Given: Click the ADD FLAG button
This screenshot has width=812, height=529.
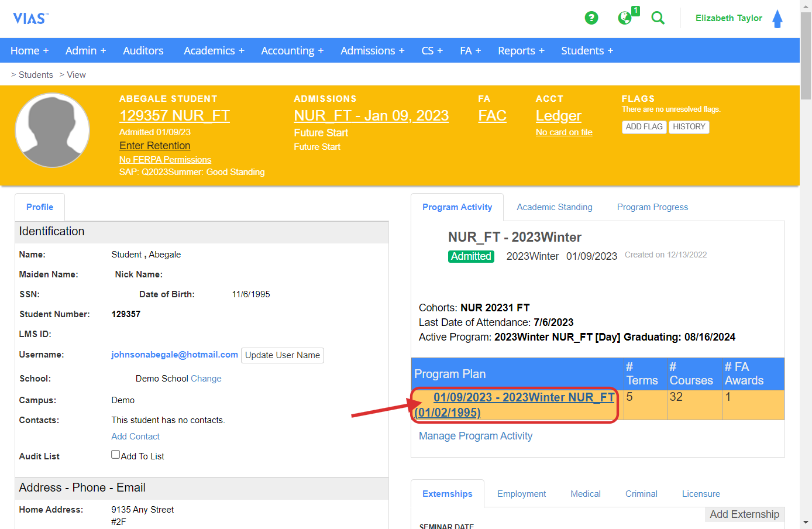Looking at the screenshot, I should (x=644, y=127).
